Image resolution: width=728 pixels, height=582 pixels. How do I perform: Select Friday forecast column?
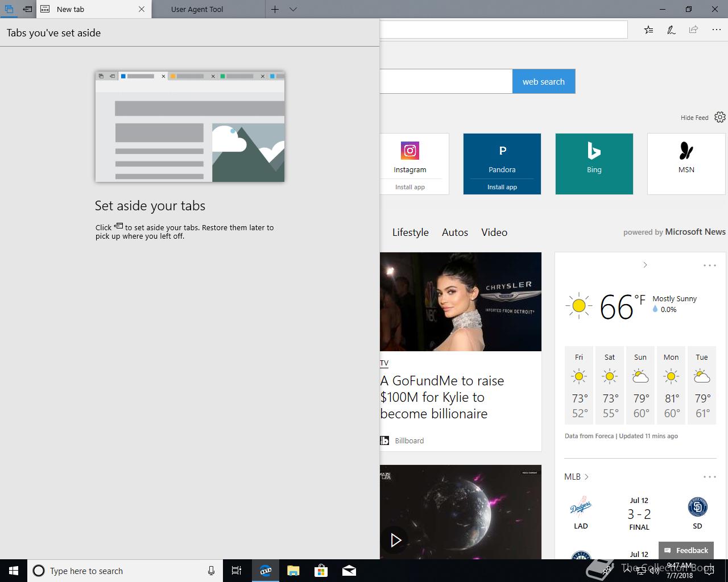tap(579, 385)
